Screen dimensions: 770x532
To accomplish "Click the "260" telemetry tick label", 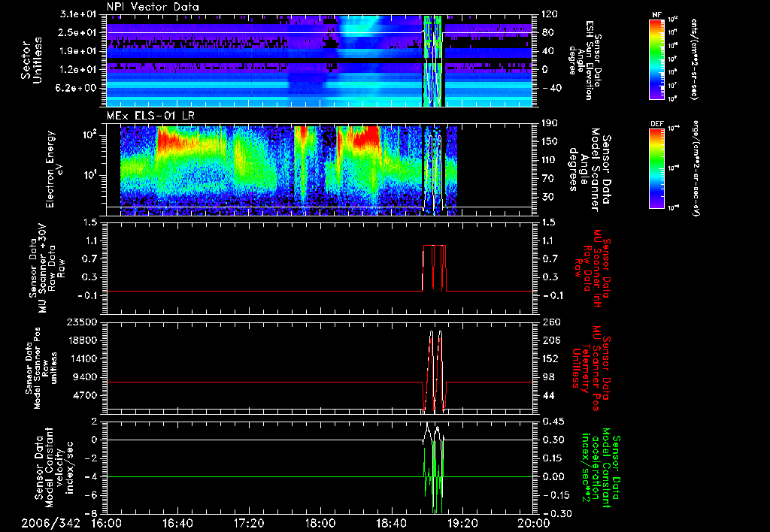I will coord(550,322).
